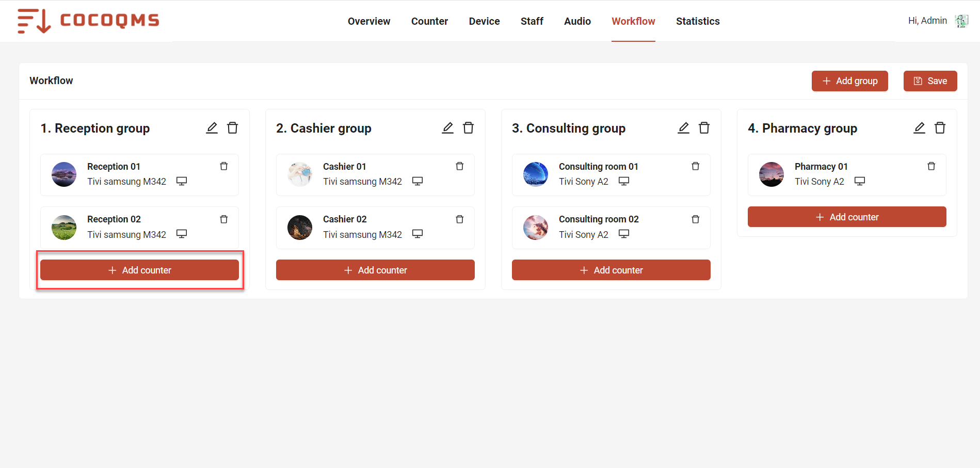
Task: Remove Cashier 02 counter with trash icon
Action: [460, 219]
